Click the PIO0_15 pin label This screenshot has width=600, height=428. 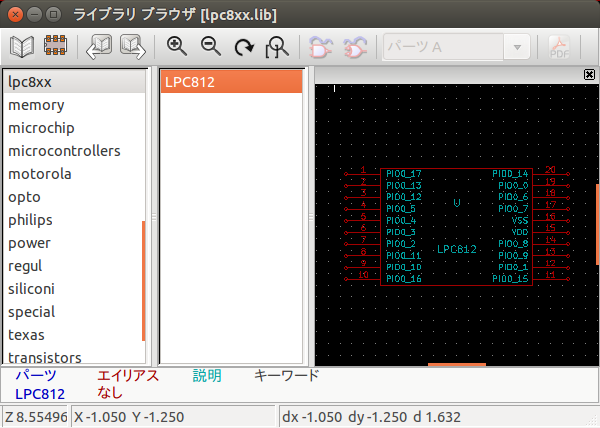click(x=510, y=278)
